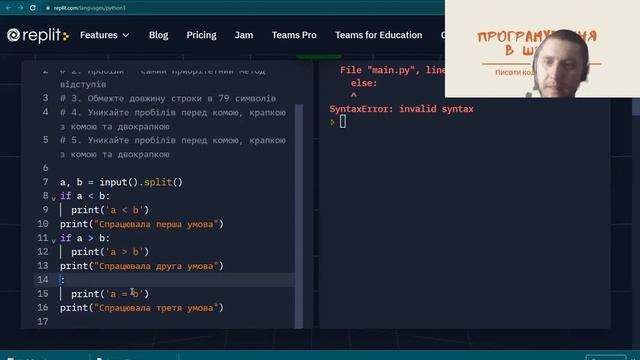Click the line 13 'друга умова' print statement
Screen dimensions: 640x360
tap(142, 266)
